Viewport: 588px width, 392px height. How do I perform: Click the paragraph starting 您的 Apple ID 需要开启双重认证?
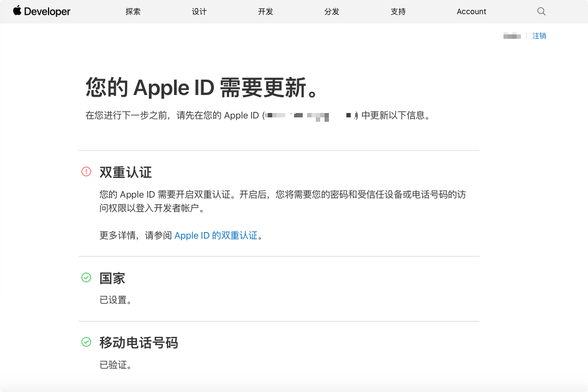click(283, 201)
